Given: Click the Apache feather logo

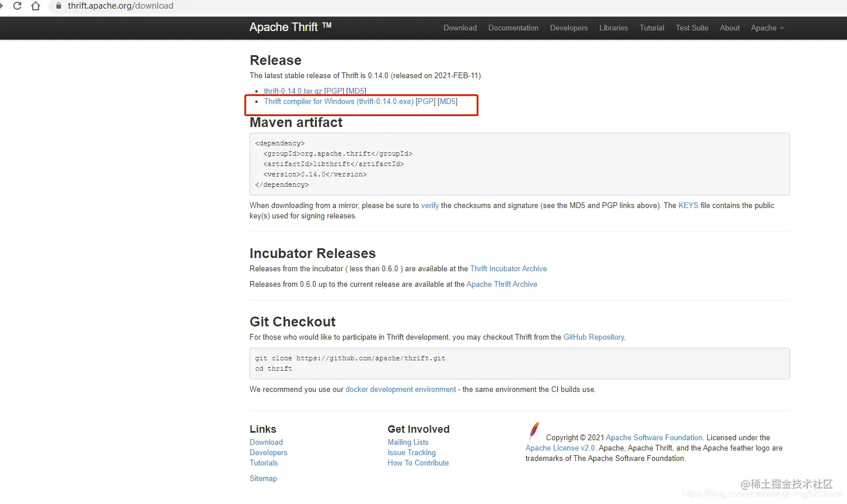Looking at the screenshot, I should 534,430.
